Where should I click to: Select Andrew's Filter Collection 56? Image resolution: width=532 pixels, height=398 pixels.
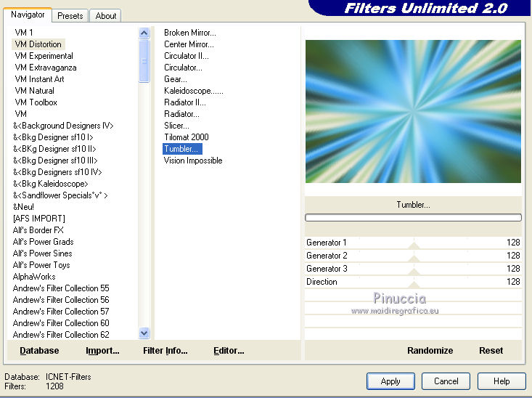61,299
